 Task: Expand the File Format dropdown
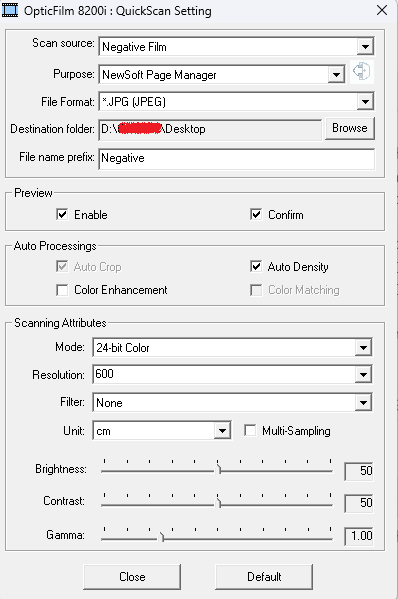365,102
